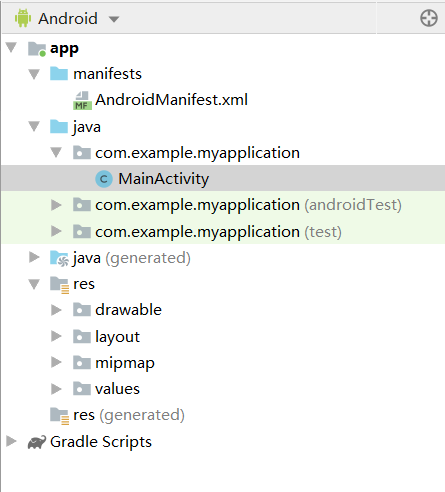Image resolution: width=445 pixels, height=492 pixels.
Task: Expand the java (generated) folder
Action: 34,257
